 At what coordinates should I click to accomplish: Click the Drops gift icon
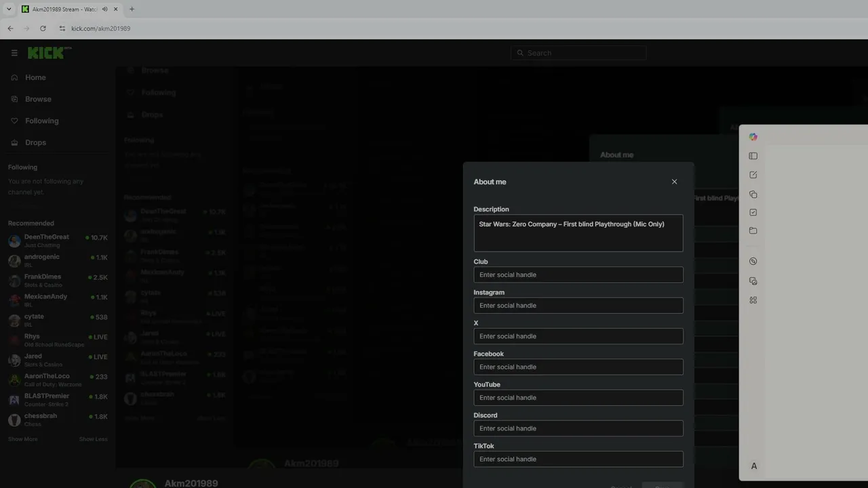pyautogui.click(x=14, y=142)
